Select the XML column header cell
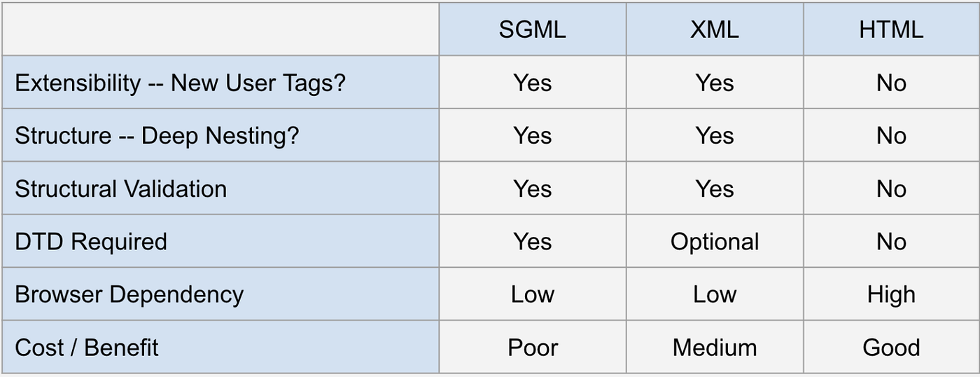The image size is (980, 377). click(x=715, y=29)
